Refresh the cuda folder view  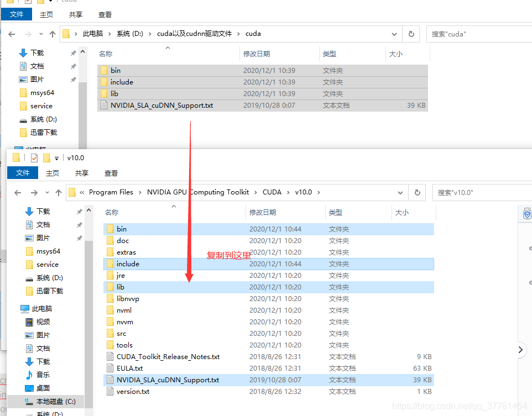[411, 34]
